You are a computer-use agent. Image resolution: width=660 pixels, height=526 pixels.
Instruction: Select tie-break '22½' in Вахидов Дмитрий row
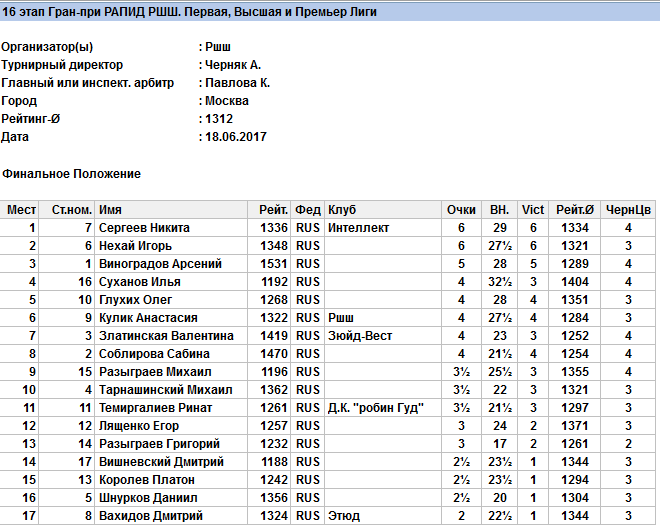click(x=500, y=516)
